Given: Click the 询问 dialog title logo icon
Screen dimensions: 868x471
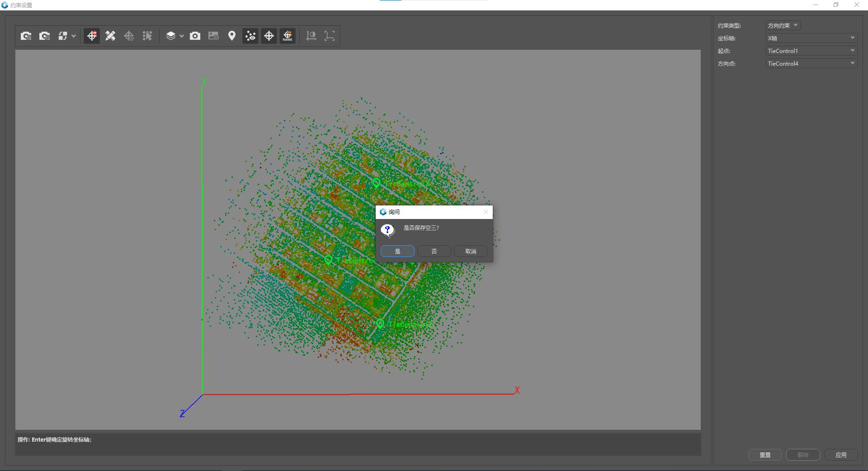Looking at the screenshot, I should (x=383, y=212).
